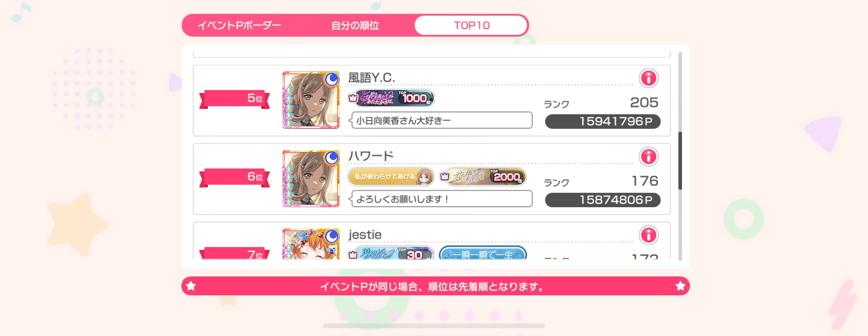Viewport: 868px width, 336px height.
Task: Switch to the 自分の順位 tab
Action: (x=355, y=25)
